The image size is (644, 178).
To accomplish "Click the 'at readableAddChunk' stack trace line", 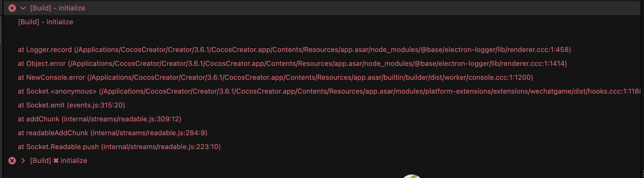I will [x=113, y=133].
